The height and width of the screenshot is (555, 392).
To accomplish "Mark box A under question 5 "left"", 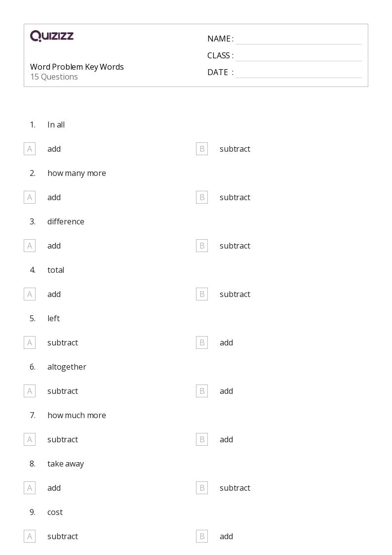I will [30, 342].
